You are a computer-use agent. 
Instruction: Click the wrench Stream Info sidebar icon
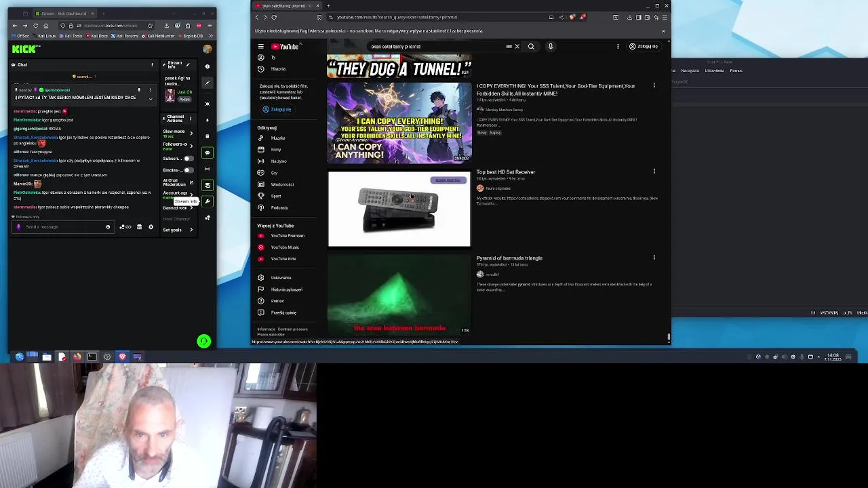(208, 201)
